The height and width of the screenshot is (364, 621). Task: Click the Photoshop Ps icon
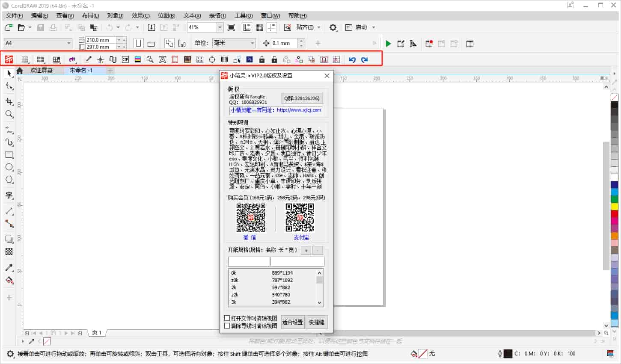click(x=250, y=59)
